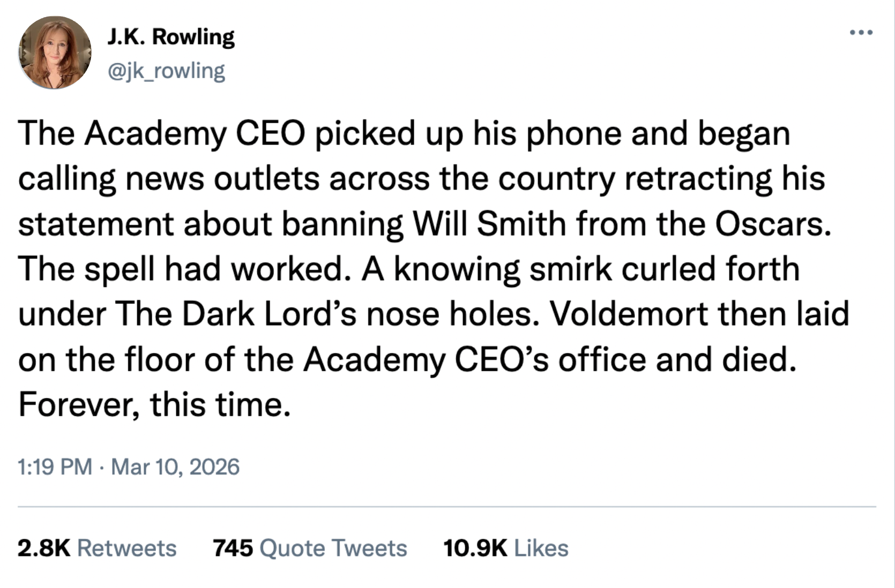Click the 2.8K retweet count number
The height and width of the screenshot is (588, 895).
point(43,548)
